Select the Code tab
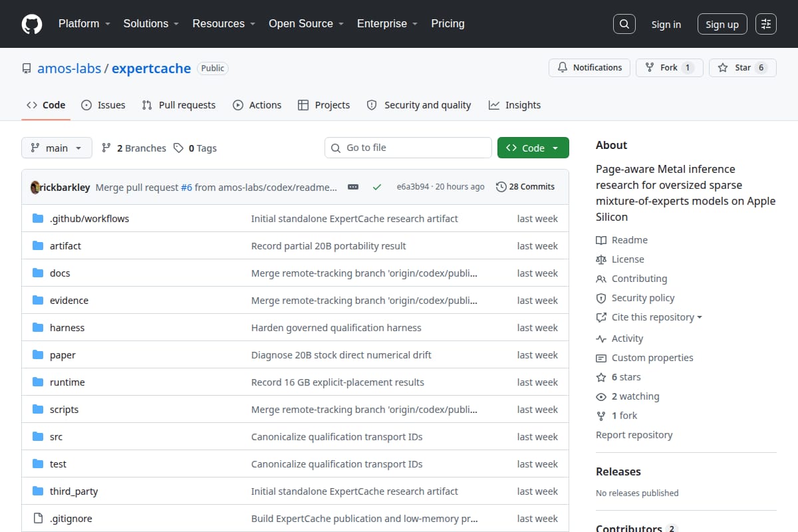This screenshot has width=798, height=532. coord(46,105)
